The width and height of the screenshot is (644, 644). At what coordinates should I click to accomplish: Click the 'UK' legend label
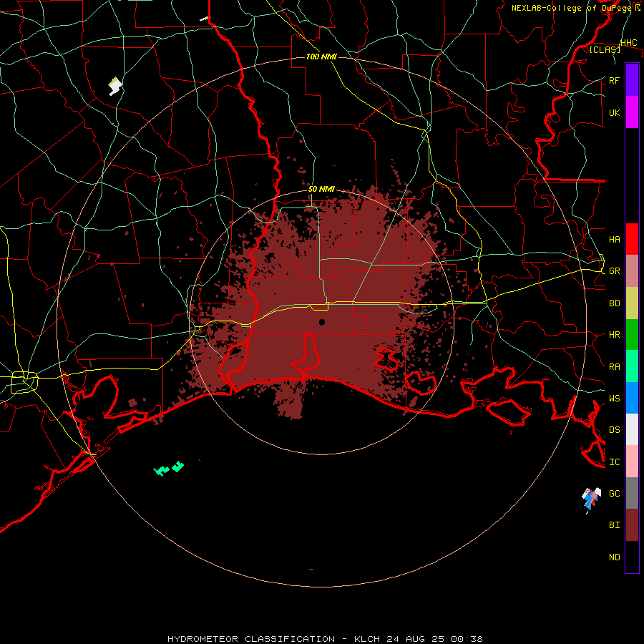[614, 112]
